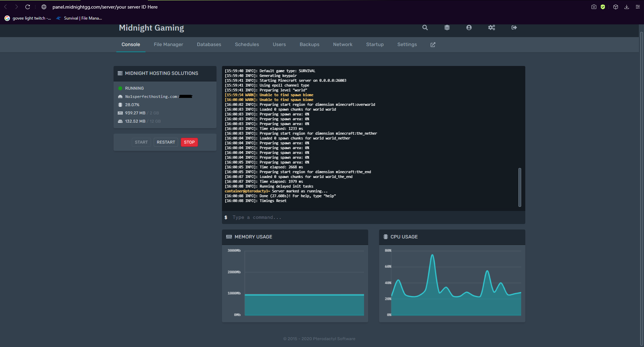Click the 132.52 MB disk usage value
The image size is (644, 347).
(x=135, y=121)
